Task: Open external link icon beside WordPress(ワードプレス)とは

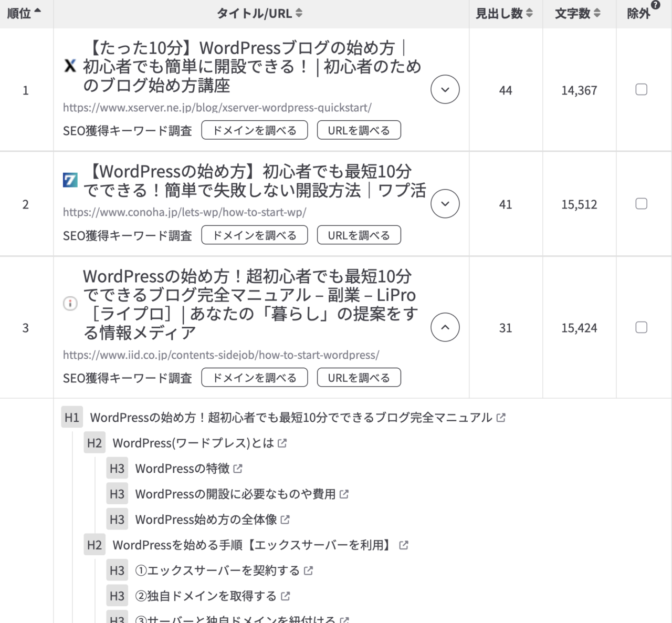Action: pyautogui.click(x=282, y=443)
